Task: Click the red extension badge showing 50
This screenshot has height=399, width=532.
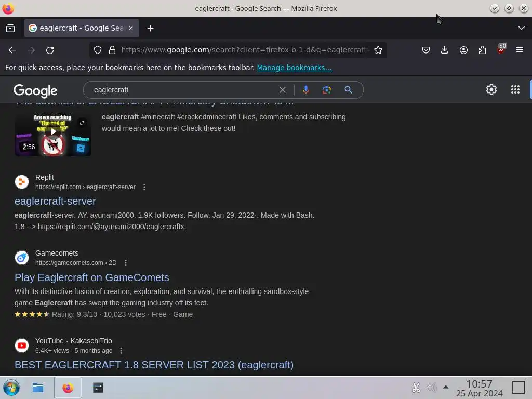Action: coord(501,49)
